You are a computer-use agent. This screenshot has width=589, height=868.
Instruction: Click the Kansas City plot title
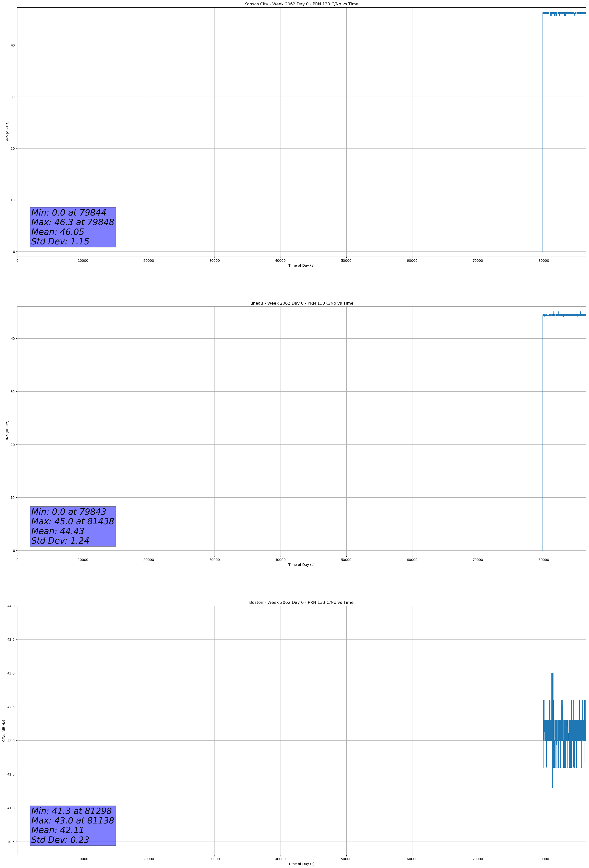(301, 4)
